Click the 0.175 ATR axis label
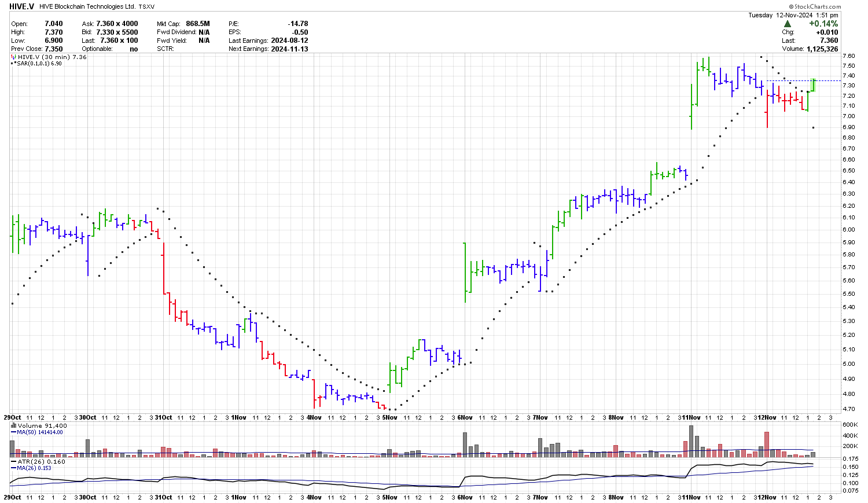Viewport: 868px width, 503px height. pyautogui.click(x=850, y=458)
